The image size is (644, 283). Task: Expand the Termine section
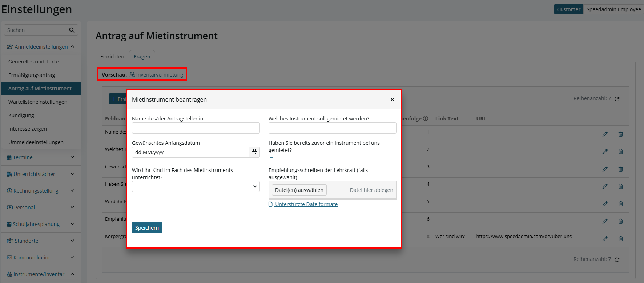pos(41,157)
